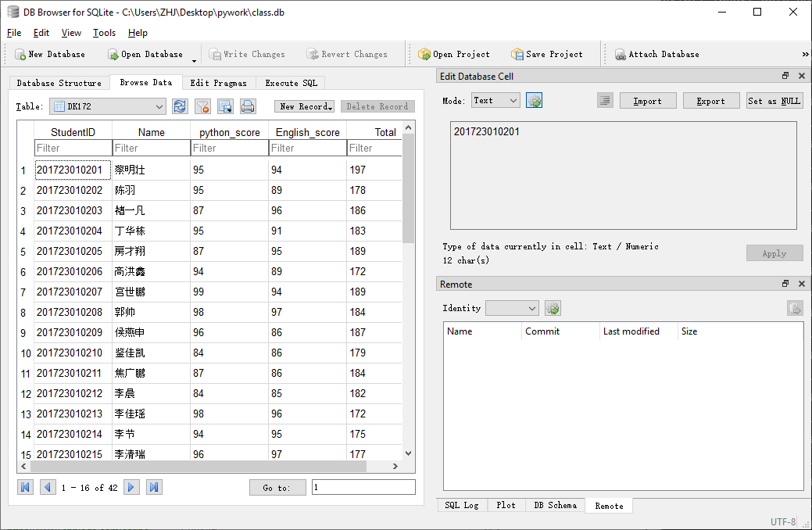Image resolution: width=812 pixels, height=530 pixels.
Task: Click the Open Database toolbar button
Action: click(x=145, y=55)
